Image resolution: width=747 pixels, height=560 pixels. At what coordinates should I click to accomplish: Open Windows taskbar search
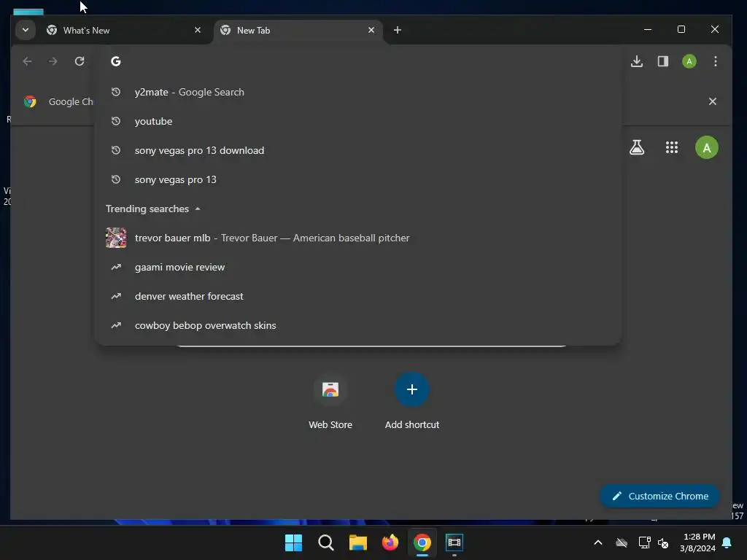pos(326,542)
